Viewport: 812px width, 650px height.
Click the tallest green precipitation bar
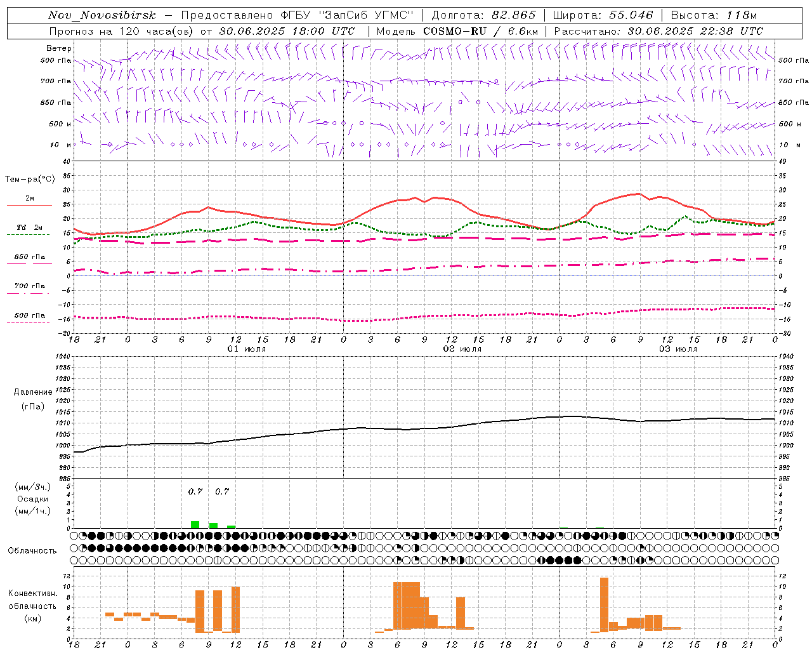[195, 524]
